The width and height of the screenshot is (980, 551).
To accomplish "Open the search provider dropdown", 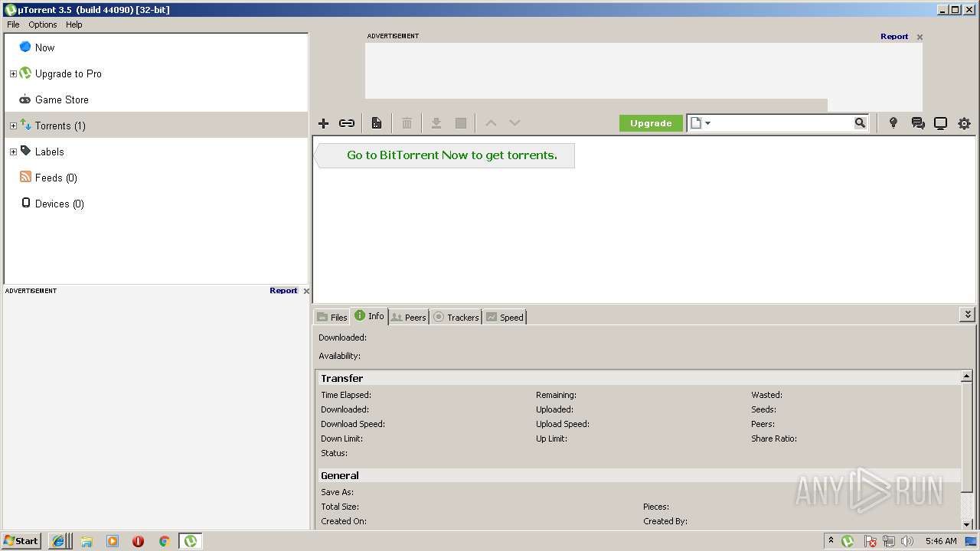I will (700, 123).
